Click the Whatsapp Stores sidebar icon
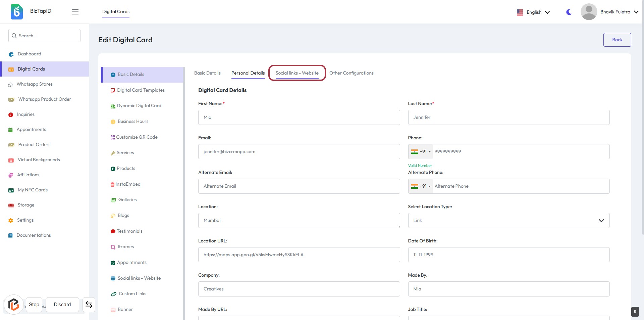Screen dimensions: 644x320 pos(10,84)
